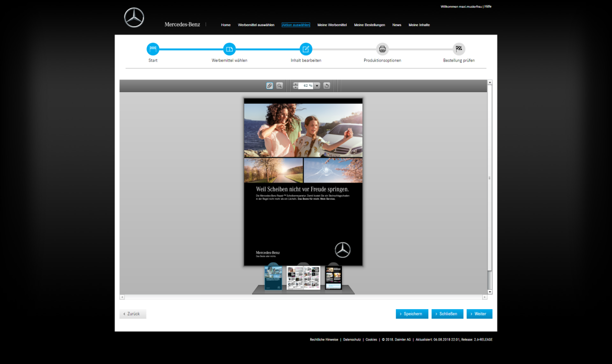This screenshot has height=364, width=612.
Task: Click the horizontal scrollbar right arrow
Action: [485, 297]
